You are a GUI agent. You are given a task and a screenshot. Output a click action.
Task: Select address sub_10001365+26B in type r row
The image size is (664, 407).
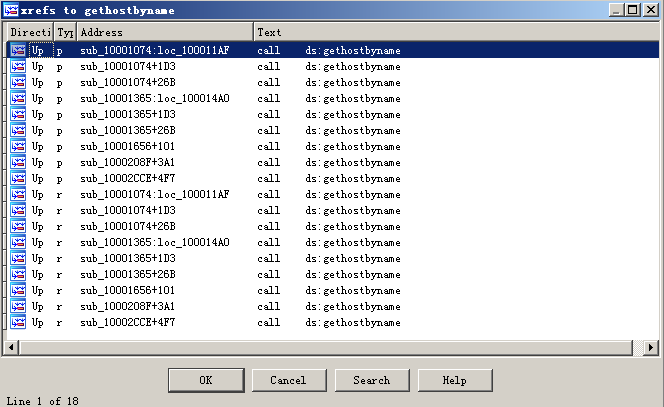(128, 274)
